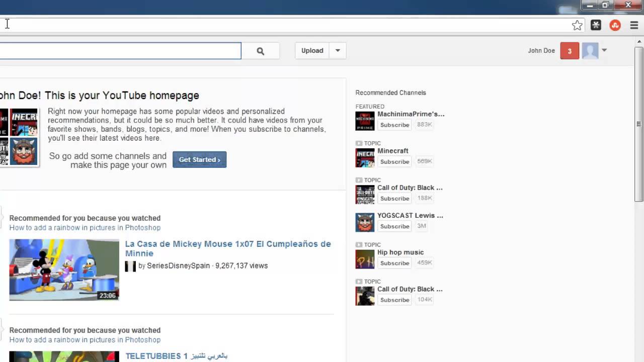Click the 9,267,137 views text
This screenshot has height=362, width=644.
point(242,265)
